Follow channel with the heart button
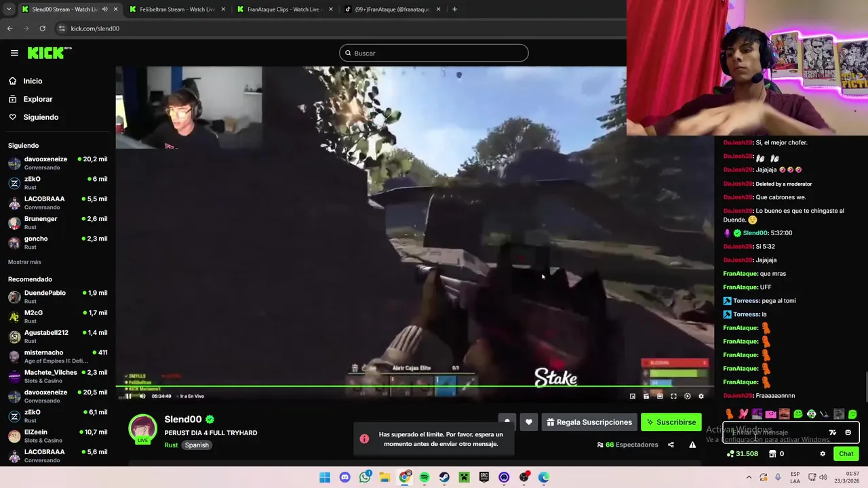Viewport: 868px width, 488px height. (529, 422)
